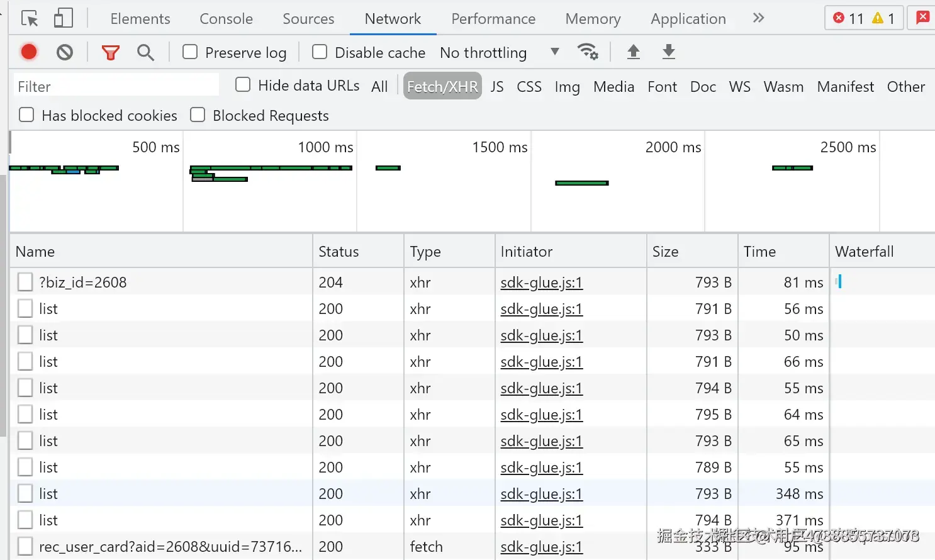Open sdk-glue.js:1 initiator of ?biz_id=2608 row

click(x=541, y=283)
